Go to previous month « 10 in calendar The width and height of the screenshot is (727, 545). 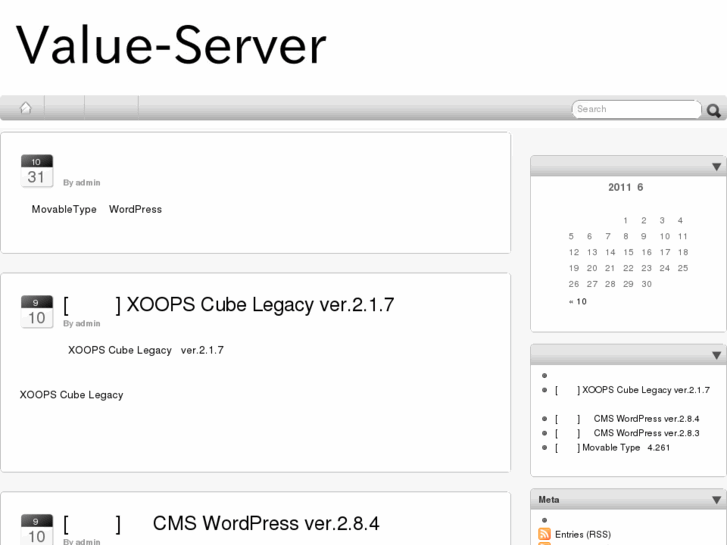pyautogui.click(x=578, y=301)
